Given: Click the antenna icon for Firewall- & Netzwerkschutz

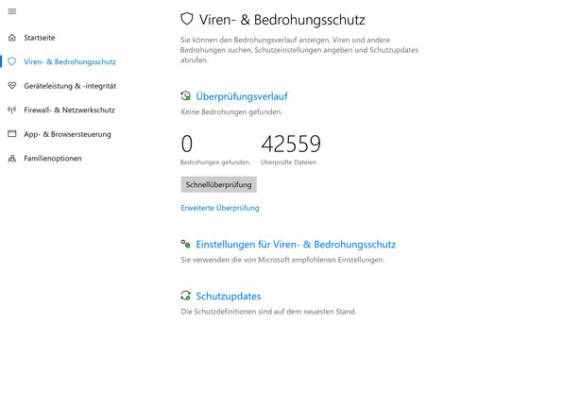Looking at the screenshot, I should coord(12,110).
